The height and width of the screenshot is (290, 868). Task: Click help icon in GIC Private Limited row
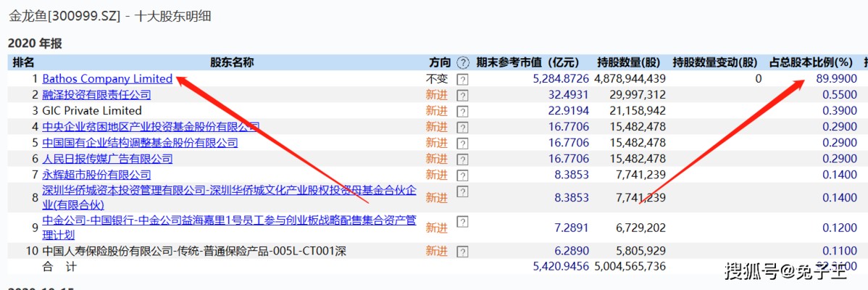tap(462, 111)
